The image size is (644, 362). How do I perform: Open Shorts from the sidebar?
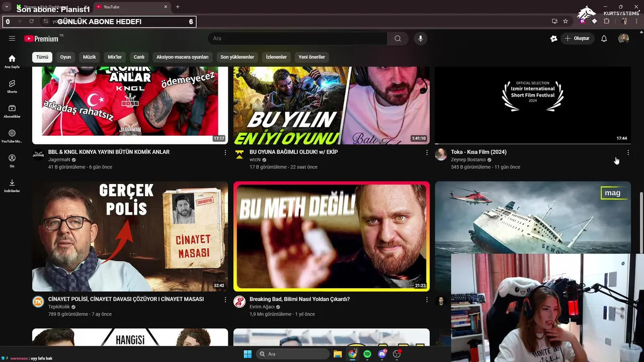point(12,86)
